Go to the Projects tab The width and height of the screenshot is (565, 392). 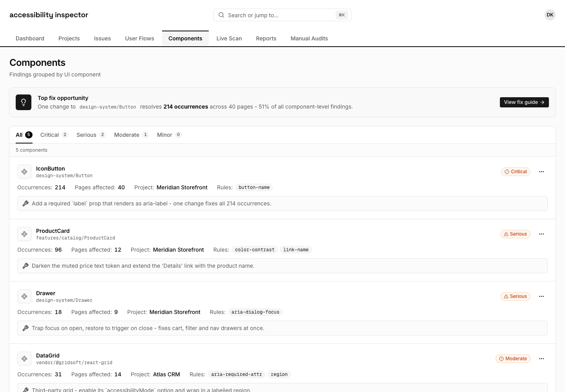tap(69, 38)
